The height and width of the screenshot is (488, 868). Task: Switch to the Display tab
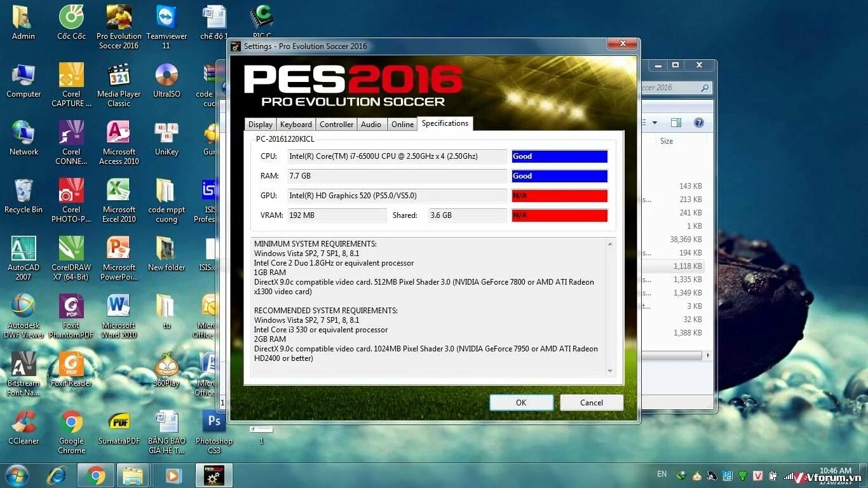[x=260, y=125]
